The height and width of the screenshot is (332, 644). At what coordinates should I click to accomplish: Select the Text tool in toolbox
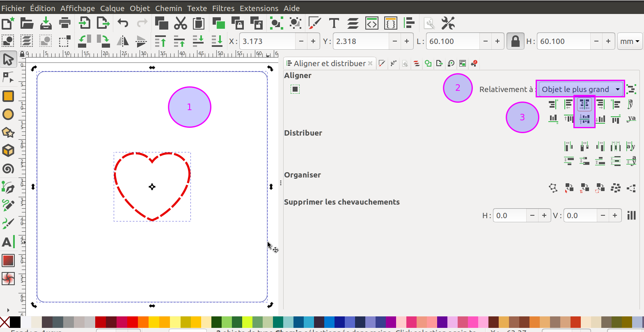[8, 242]
